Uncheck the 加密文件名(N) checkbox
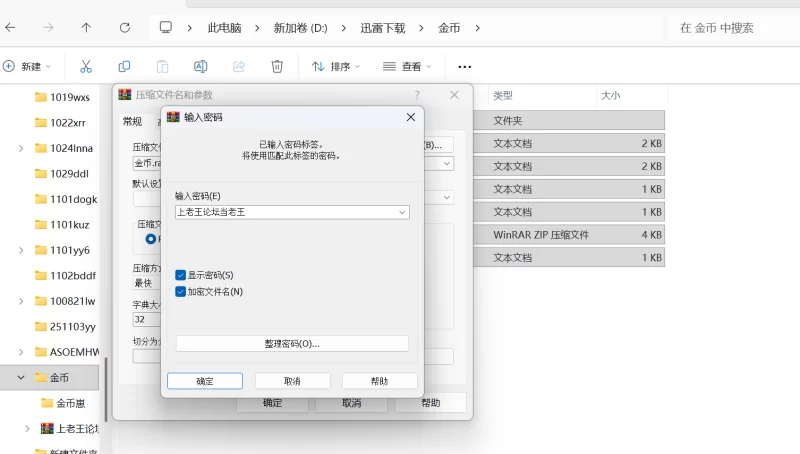The height and width of the screenshot is (454, 800). (x=180, y=292)
